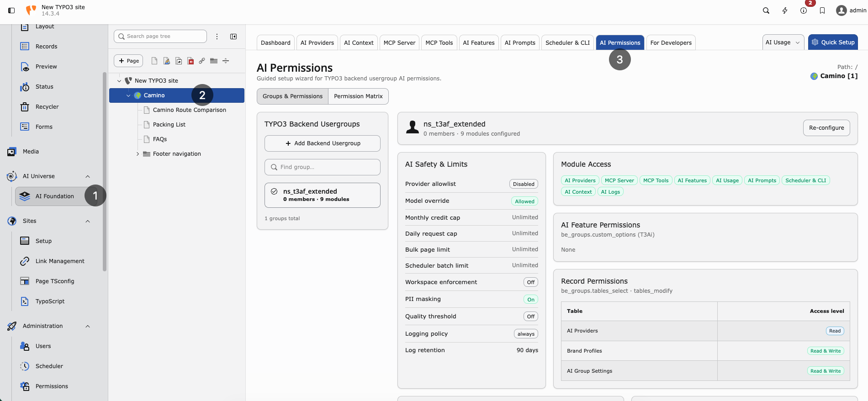Open the Page TSconfig module
868x401 pixels.
tap(56, 281)
